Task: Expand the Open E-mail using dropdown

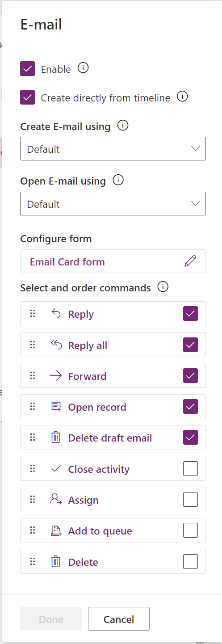Action: click(x=113, y=204)
